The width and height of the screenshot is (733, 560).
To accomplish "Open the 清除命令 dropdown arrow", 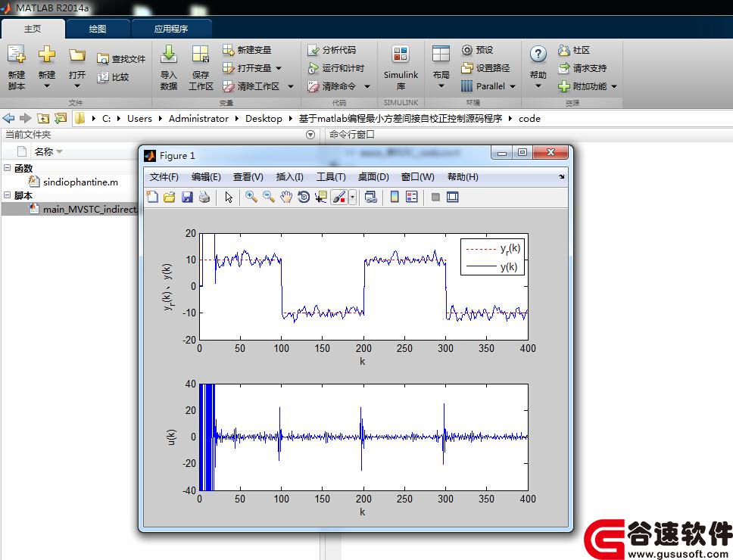I will 367,86.
